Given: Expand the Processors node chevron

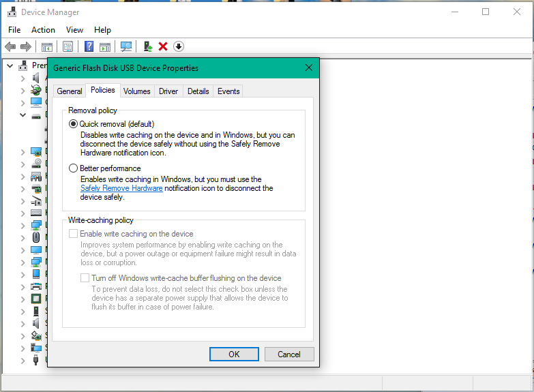Looking at the screenshot, I should pos(23,299).
